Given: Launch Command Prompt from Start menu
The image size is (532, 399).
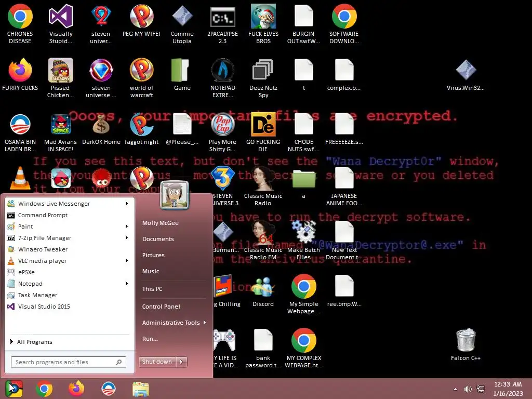Looking at the screenshot, I should (69, 215).
